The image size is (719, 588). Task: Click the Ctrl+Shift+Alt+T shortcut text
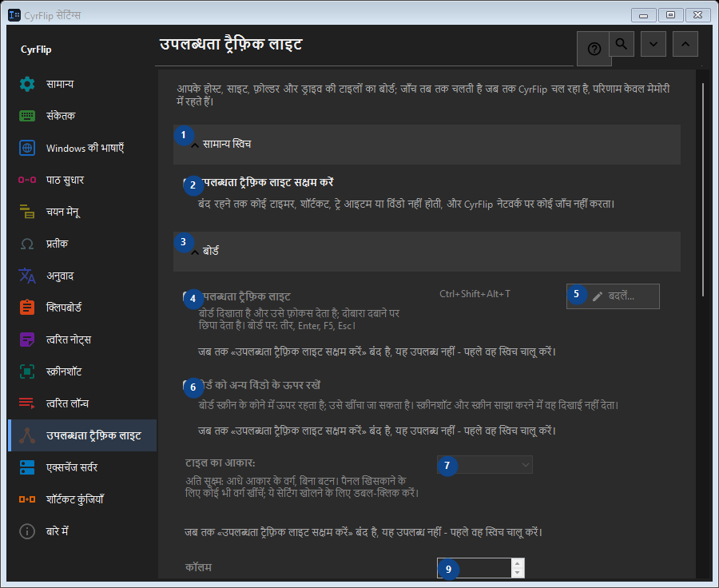point(475,294)
